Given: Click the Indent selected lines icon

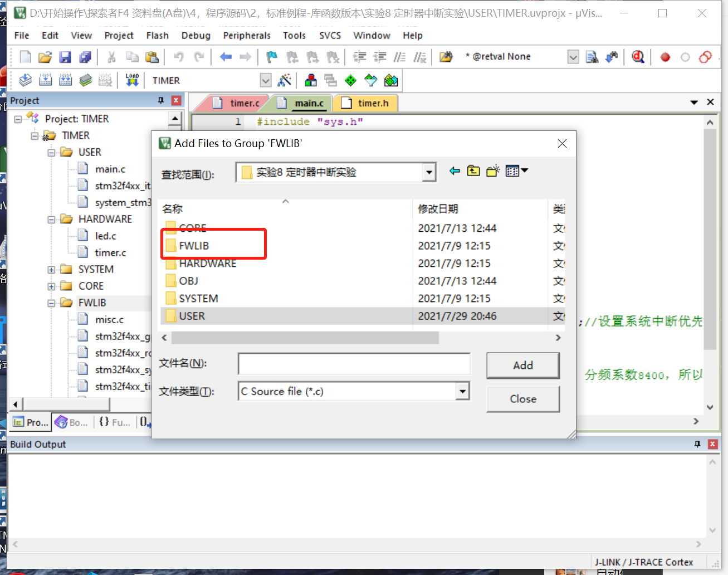Looking at the screenshot, I should tap(360, 57).
